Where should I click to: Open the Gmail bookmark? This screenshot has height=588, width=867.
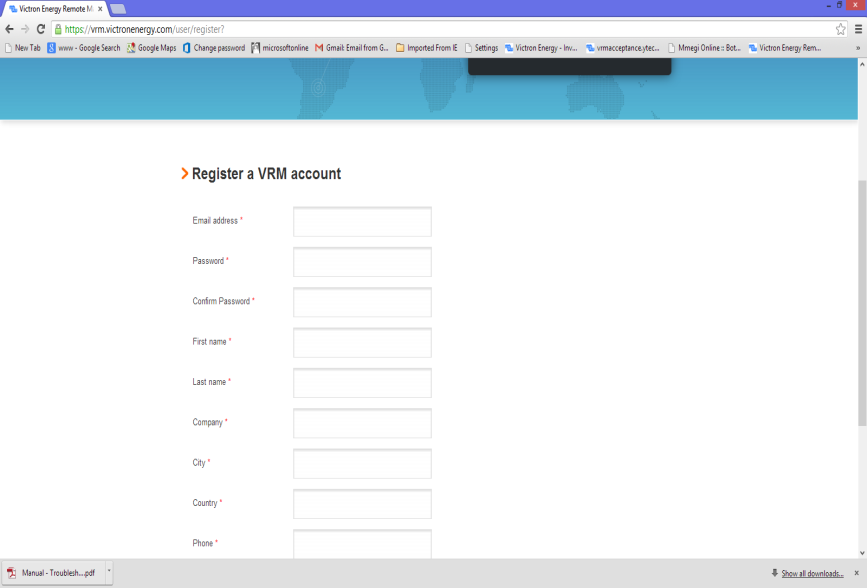click(x=351, y=47)
